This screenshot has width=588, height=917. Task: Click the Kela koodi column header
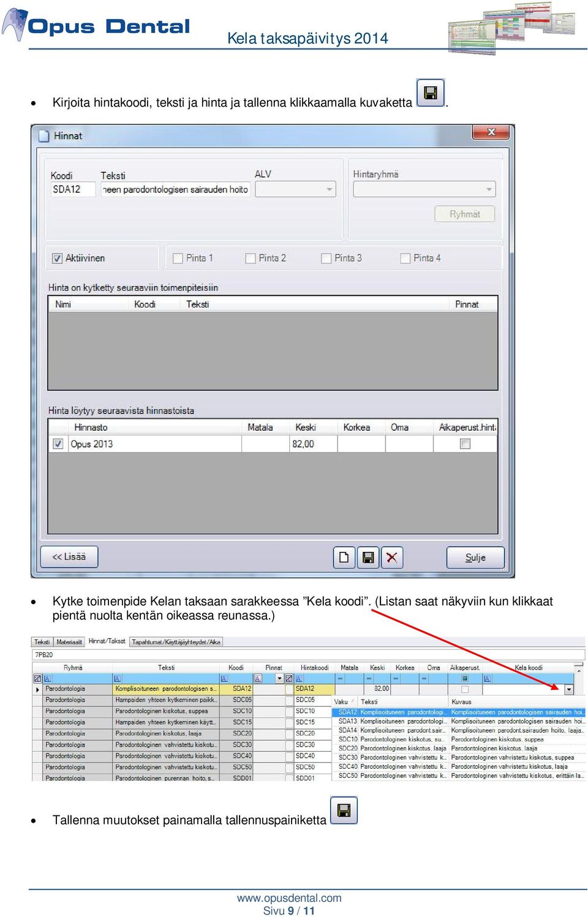click(x=528, y=668)
